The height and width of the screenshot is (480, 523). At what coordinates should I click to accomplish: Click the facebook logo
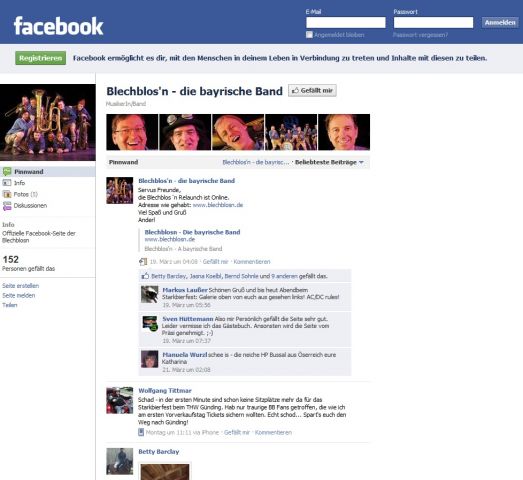pyautogui.click(x=58, y=26)
